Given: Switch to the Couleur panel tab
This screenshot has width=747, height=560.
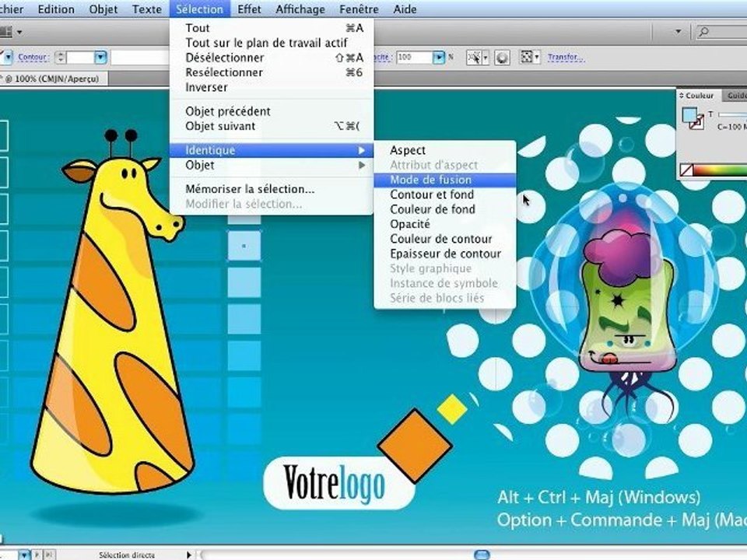Looking at the screenshot, I should pyautogui.click(x=699, y=96).
